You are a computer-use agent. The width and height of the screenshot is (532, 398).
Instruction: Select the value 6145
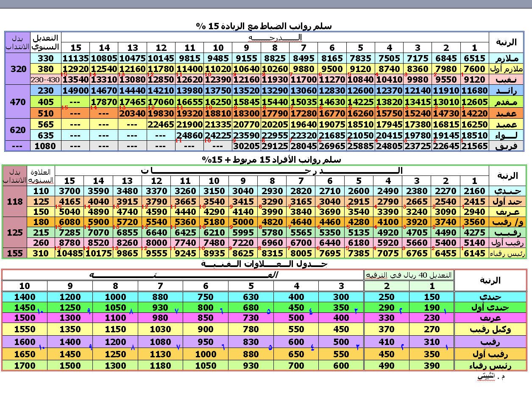tap(474, 253)
